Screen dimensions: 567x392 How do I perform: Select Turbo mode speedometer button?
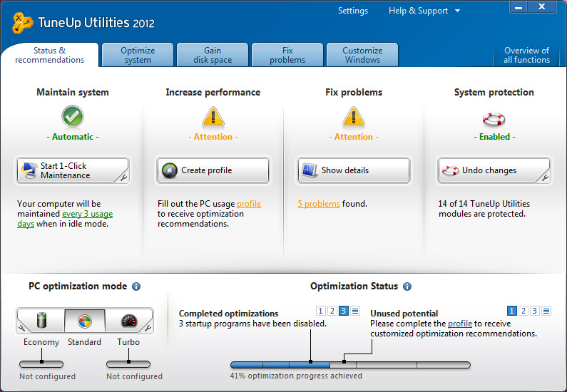pyautogui.click(x=128, y=321)
